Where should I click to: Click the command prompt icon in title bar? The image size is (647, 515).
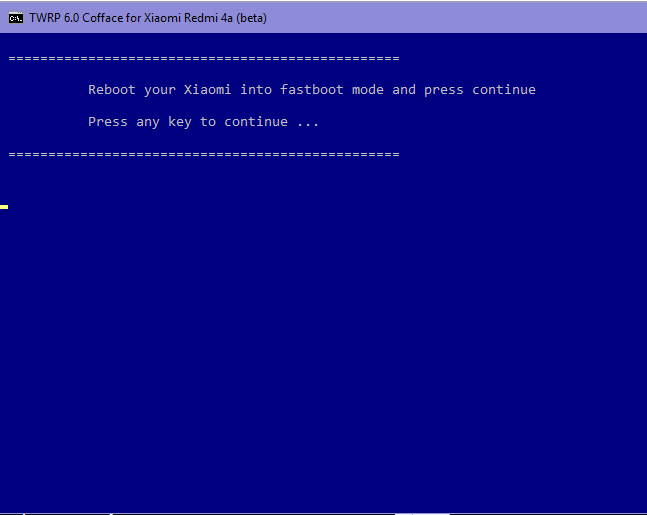pos(16,18)
